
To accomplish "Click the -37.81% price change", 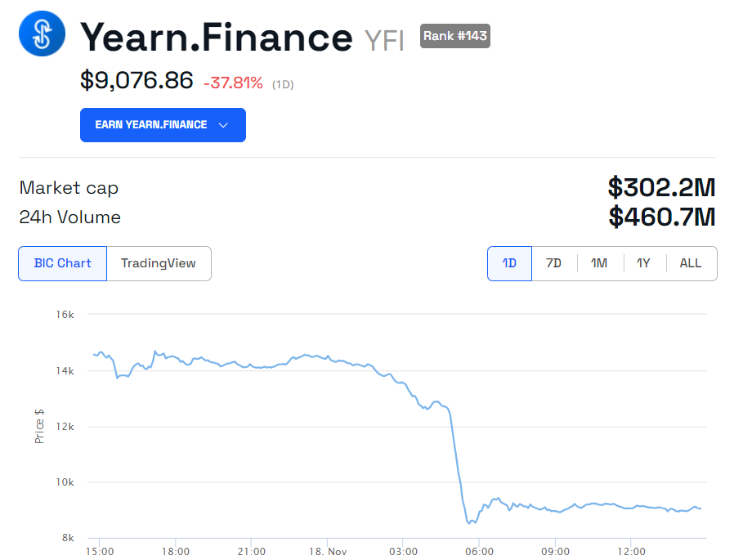I will coord(233,83).
